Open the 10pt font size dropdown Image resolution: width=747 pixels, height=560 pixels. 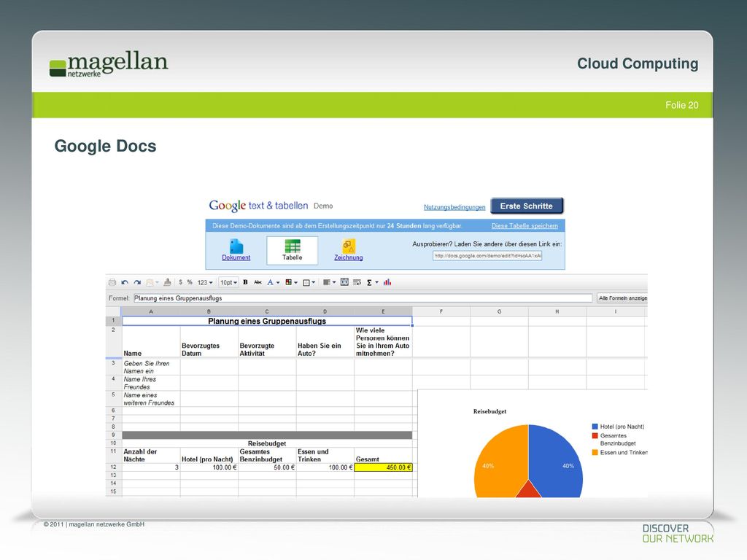(x=228, y=282)
